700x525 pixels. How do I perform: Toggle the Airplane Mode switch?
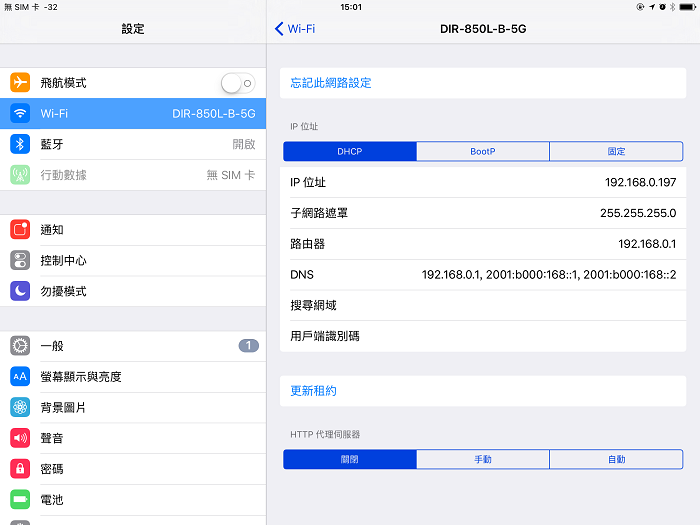click(238, 83)
